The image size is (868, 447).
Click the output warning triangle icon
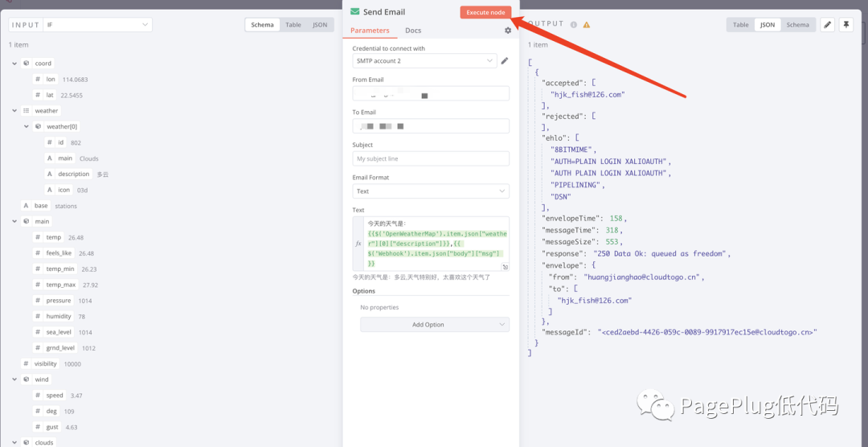pyautogui.click(x=586, y=24)
